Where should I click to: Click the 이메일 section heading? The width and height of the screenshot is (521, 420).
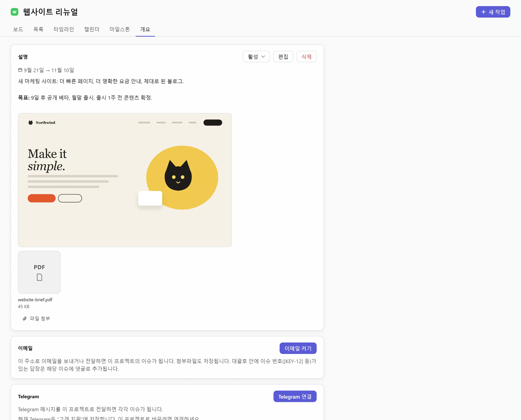(25, 348)
